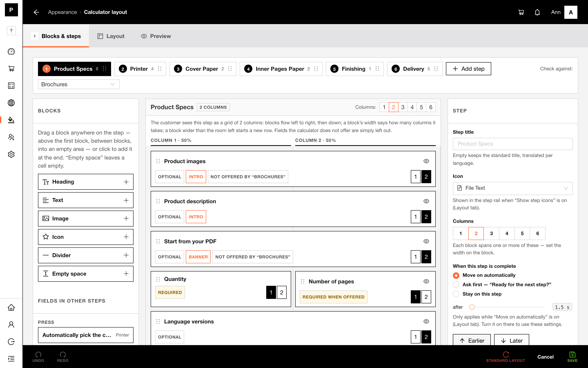Click the after delay slider handle

(x=472, y=307)
